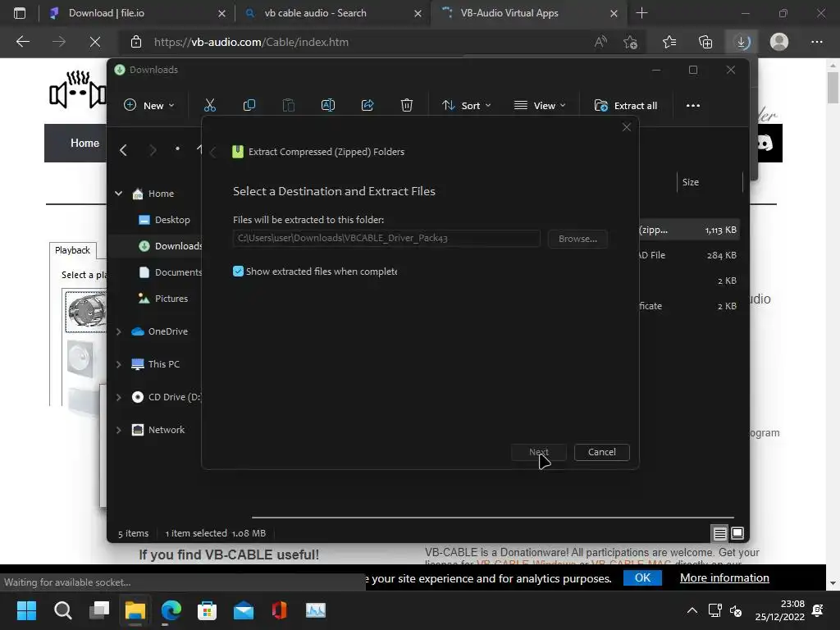Open the More information link
The image size is (840, 630).
click(x=724, y=577)
